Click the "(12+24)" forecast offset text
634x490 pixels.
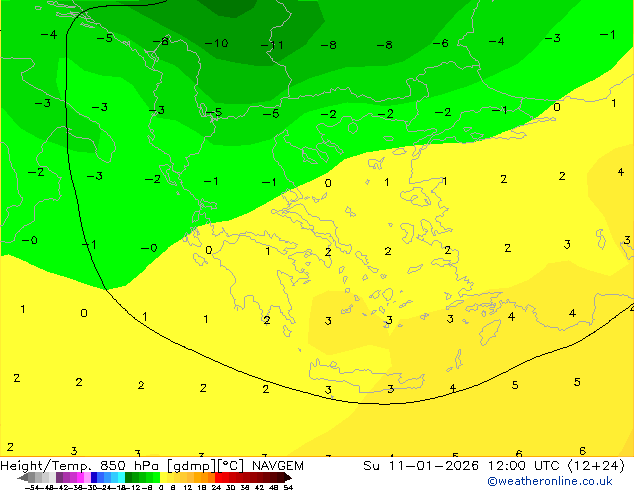pyautogui.click(x=596, y=466)
